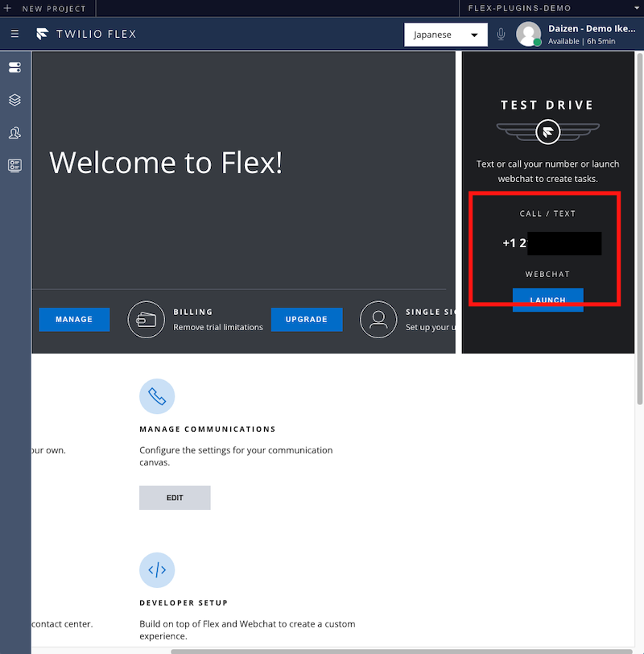644x654 pixels.
Task: Click the 'MANAGE COMMUNICATIONS' heading
Action: [208, 429]
